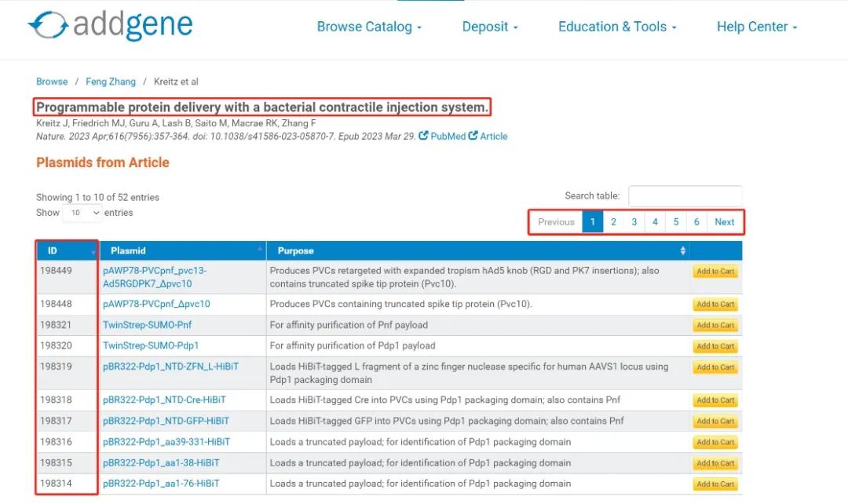
Task: Sort table by Purpose column arrow
Action: 682,251
